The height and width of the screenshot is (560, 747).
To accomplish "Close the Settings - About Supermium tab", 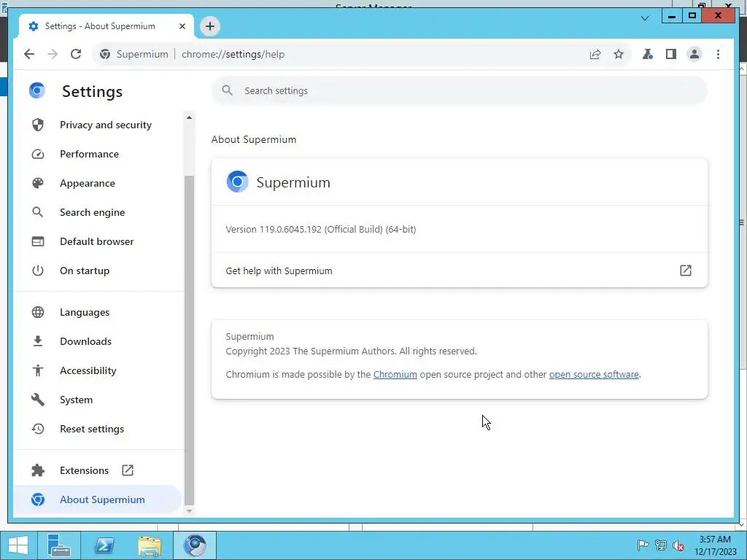I will [x=182, y=26].
